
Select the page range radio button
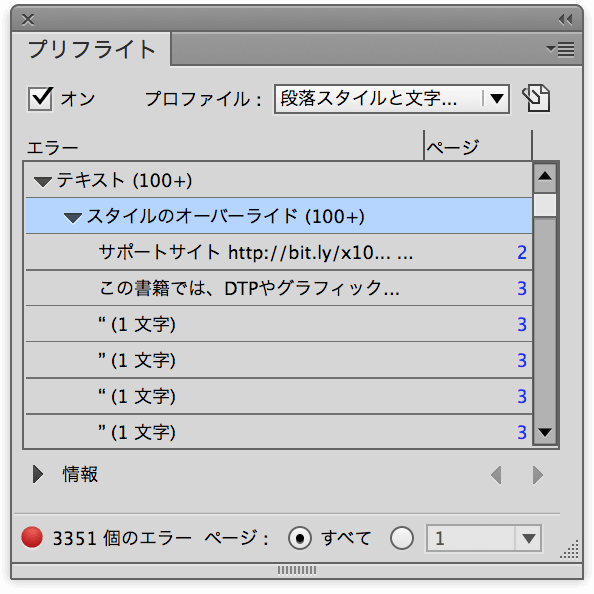pos(402,538)
